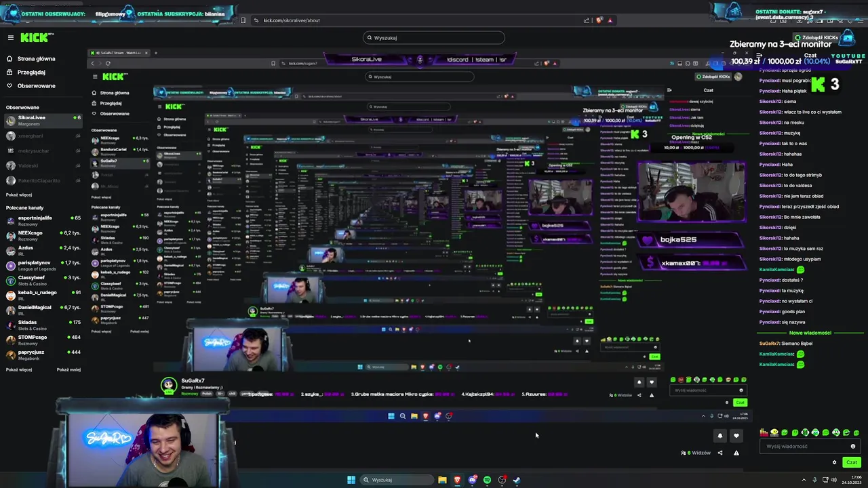The height and width of the screenshot is (488, 868).
Task: Open the esportninjalife recommended channel
Action: click(x=42, y=220)
